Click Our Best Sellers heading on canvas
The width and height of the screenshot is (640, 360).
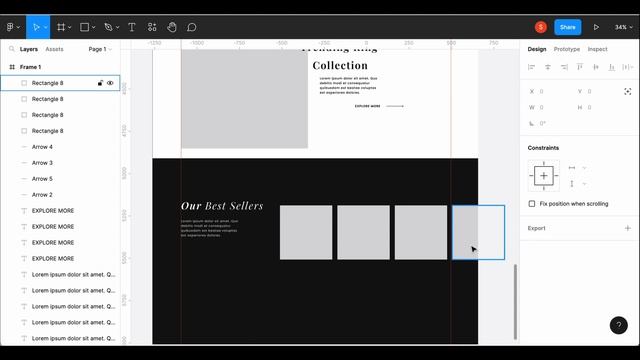pos(222,206)
